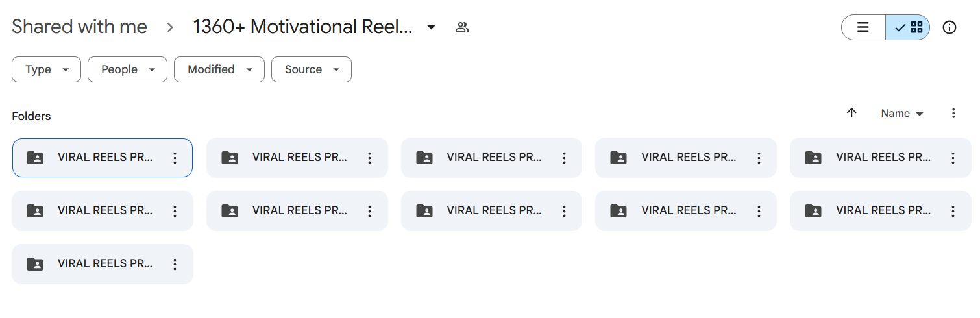Image resolution: width=980 pixels, height=318 pixels.
Task: Open the Source filter dropdown
Action: [x=311, y=69]
